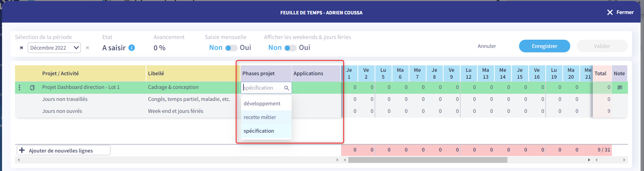Close the timesheet with Fermer
The height and width of the screenshot is (171, 644).
click(620, 12)
